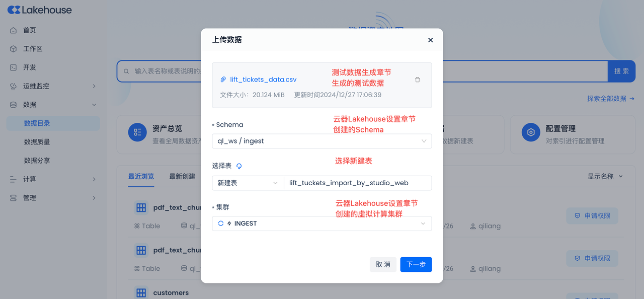Open the Schema dropdown ql_ws / ingest
The image size is (644, 299).
pyautogui.click(x=321, y=141)
